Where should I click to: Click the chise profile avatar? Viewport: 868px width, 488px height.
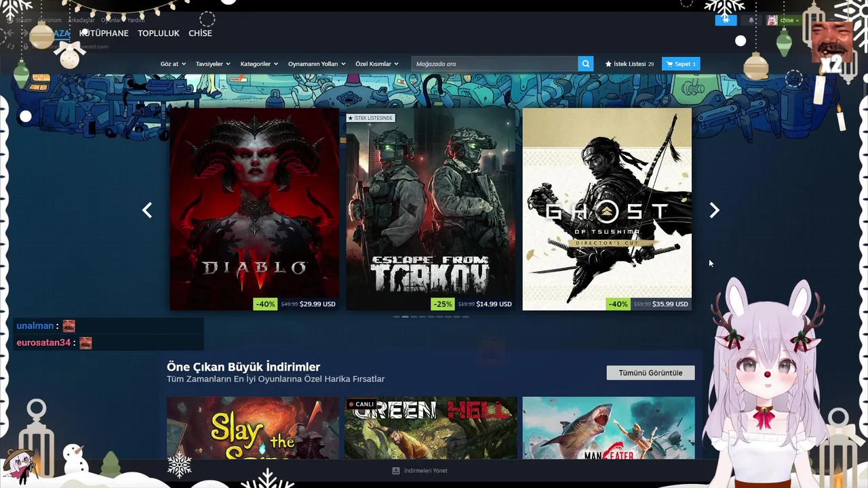(772, 20)
